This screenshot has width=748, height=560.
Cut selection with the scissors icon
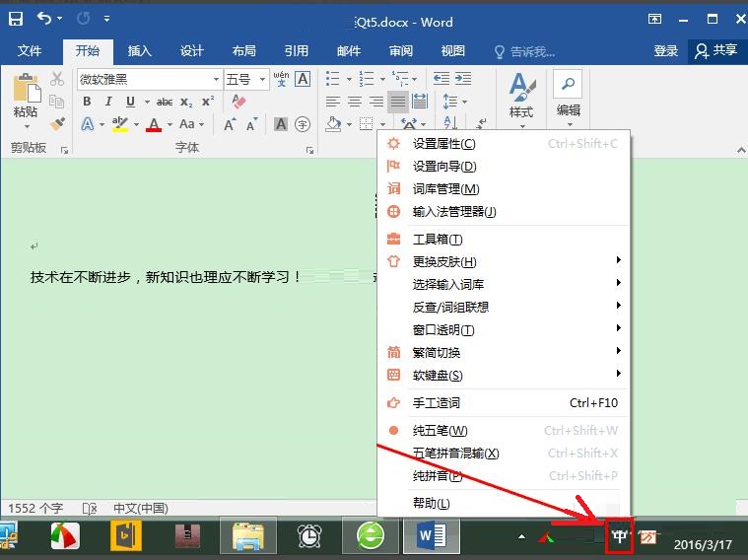click(x=57, y=79)
